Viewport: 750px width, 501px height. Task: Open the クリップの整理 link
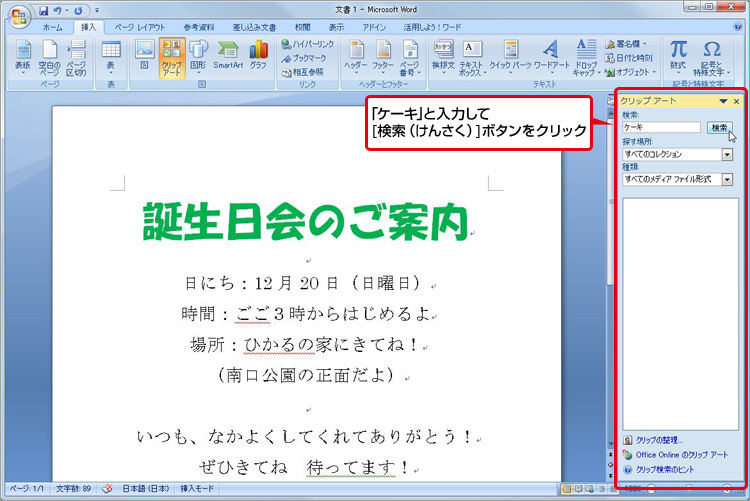pyautogui.click(x=658, y=440)
